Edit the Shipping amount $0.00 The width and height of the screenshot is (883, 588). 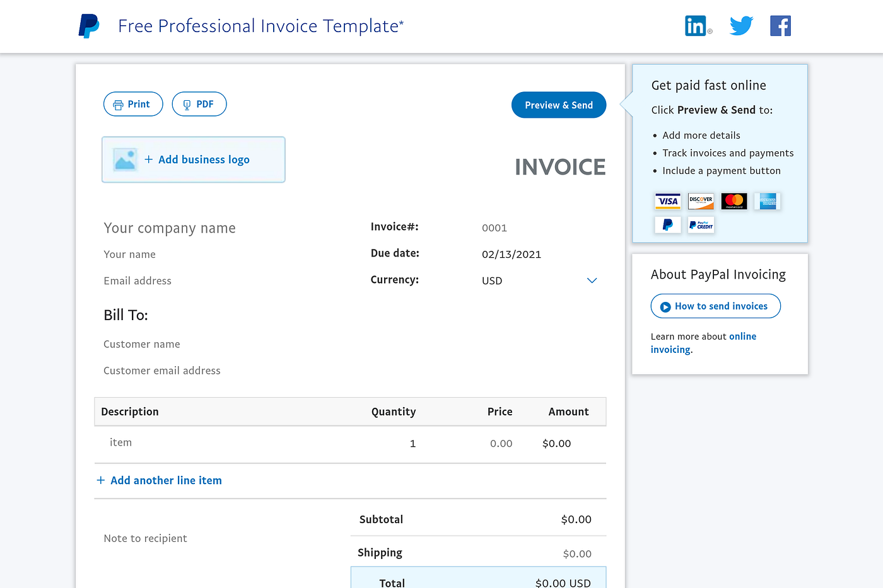click(x=577, y=554)
